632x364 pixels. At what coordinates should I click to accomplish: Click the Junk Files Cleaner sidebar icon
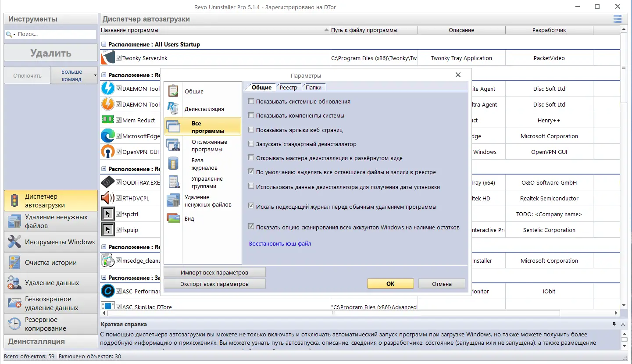14,221
